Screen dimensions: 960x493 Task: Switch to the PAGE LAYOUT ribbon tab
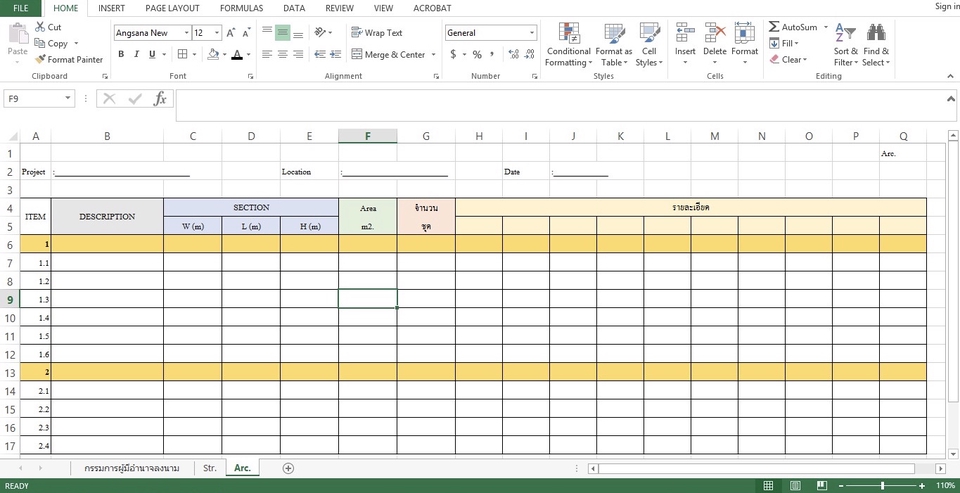pyautogui.click(x=172, y=8)
